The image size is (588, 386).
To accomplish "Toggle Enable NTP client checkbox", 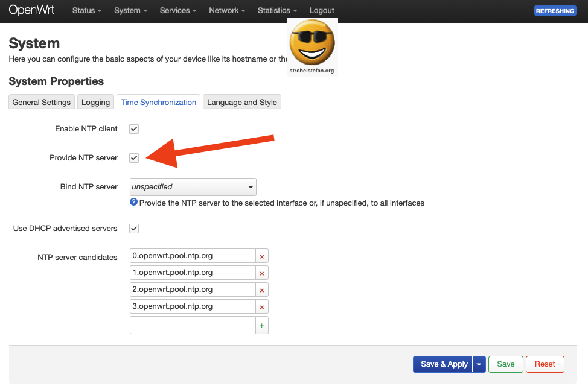I will (134, 129).
